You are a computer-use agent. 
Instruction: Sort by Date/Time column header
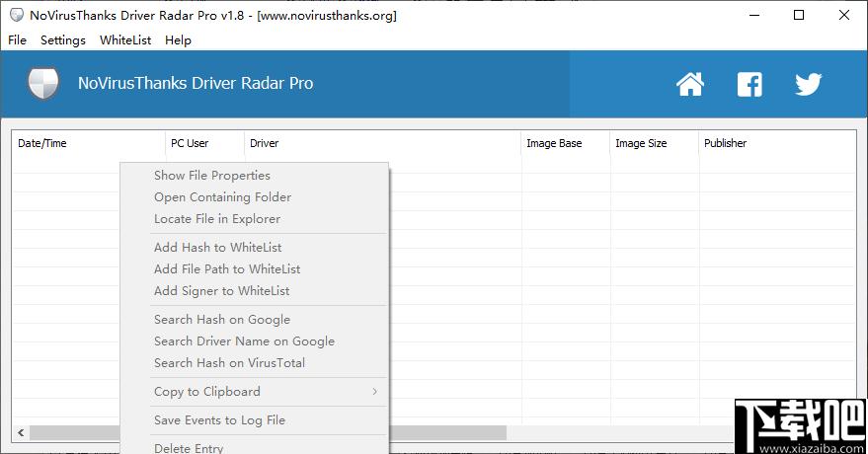coord(89,143)
